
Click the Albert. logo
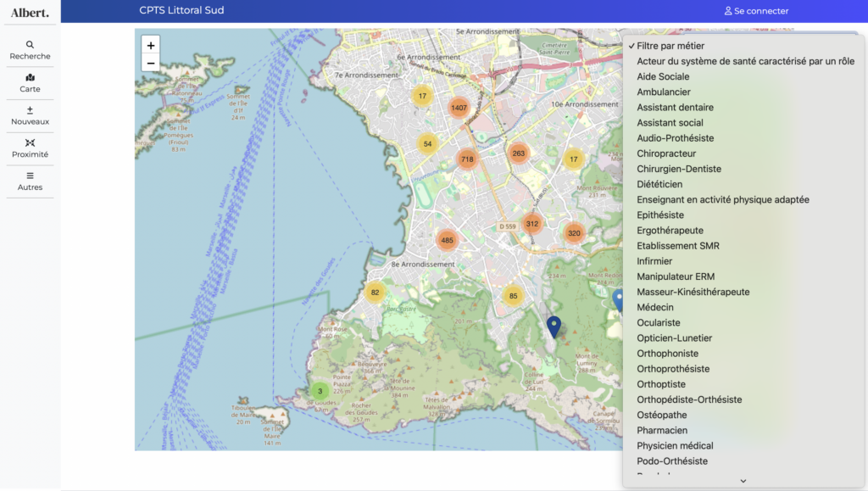pyautogui.click(x=30, y=12)
